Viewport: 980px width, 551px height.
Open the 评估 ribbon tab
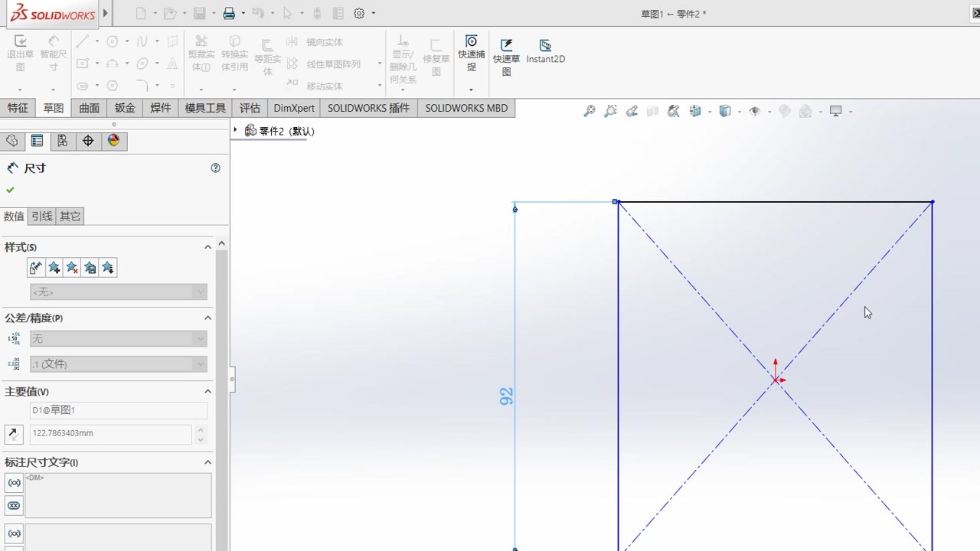(x=250, y=108)
